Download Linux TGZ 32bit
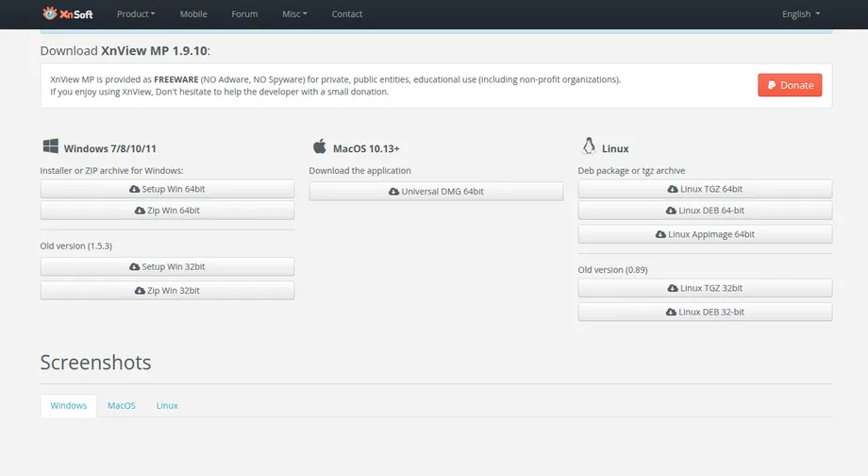 [x=706, y=288]
